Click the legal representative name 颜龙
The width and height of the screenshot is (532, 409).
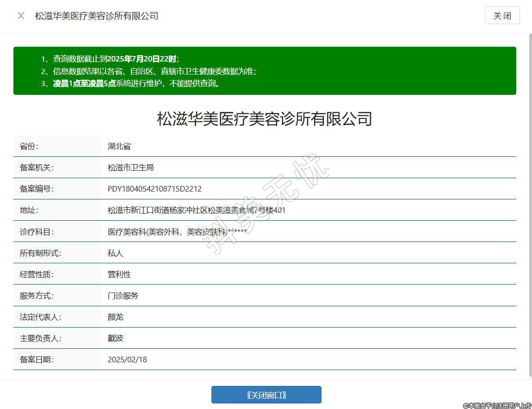click(x=115, y=317)
